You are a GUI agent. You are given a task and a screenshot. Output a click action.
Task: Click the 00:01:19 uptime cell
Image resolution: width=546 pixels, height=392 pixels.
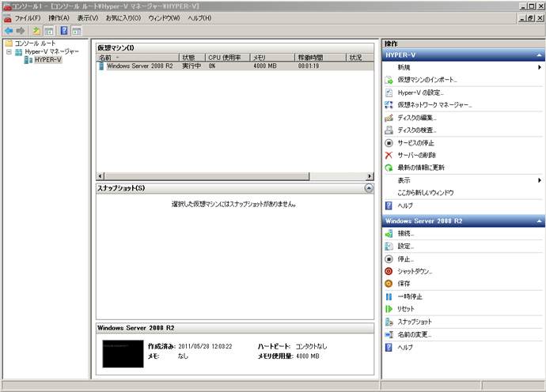(309, 66)
